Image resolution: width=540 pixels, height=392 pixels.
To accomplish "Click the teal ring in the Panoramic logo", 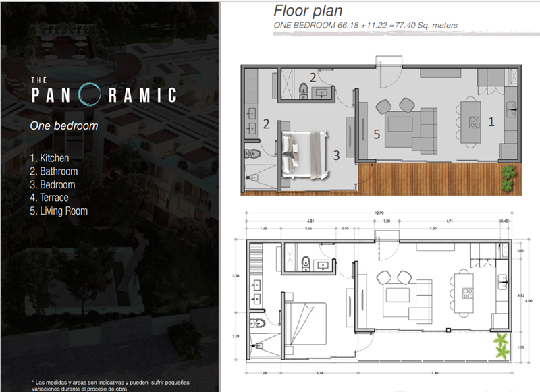I will tap(90, 94).
